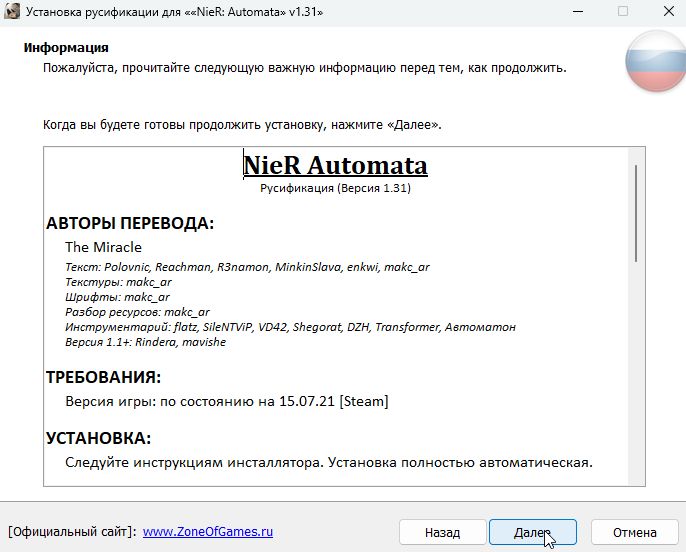Click the "Инструментарий: flatz, SileNTViP" line
This screenshot has height=552, width=686.
(290, 327)
